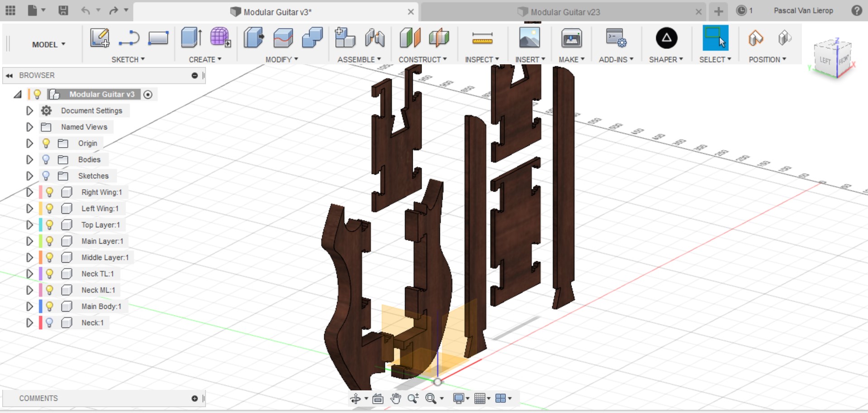Hide the Left Wing:1 component

49,208
